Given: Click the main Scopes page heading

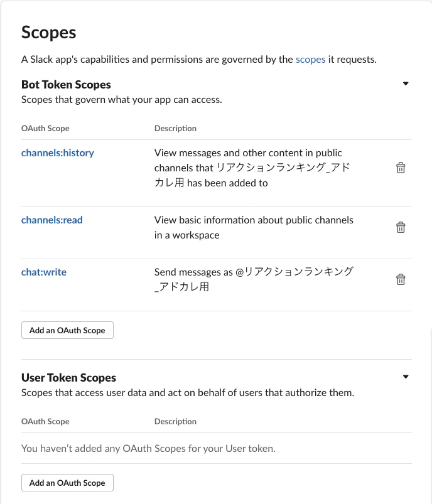Looking at the screenshot, I should point(48,33).
